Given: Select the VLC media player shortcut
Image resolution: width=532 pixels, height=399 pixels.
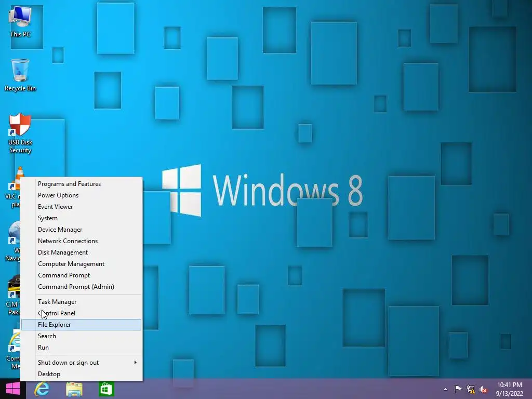Looking at the screenshot, I should (14, 187).
